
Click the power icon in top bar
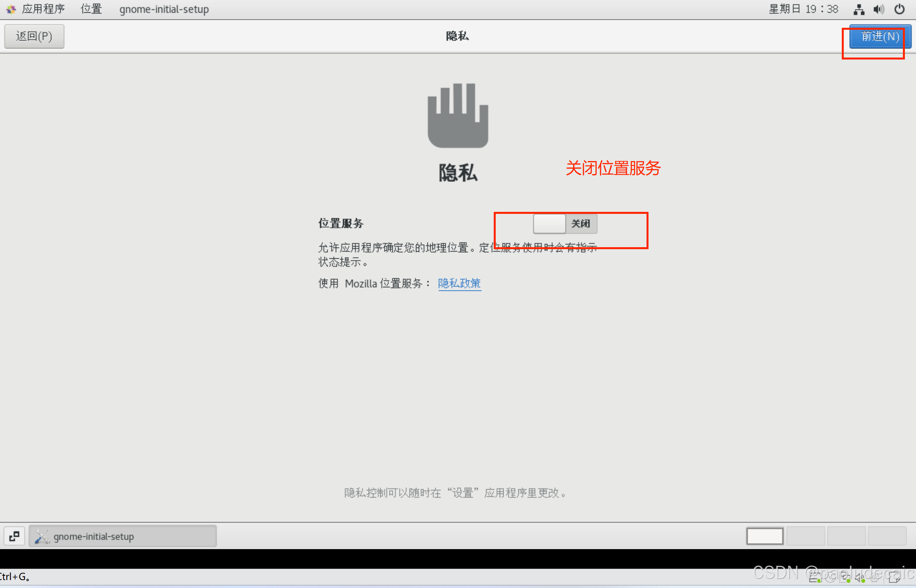coord(899,9)
